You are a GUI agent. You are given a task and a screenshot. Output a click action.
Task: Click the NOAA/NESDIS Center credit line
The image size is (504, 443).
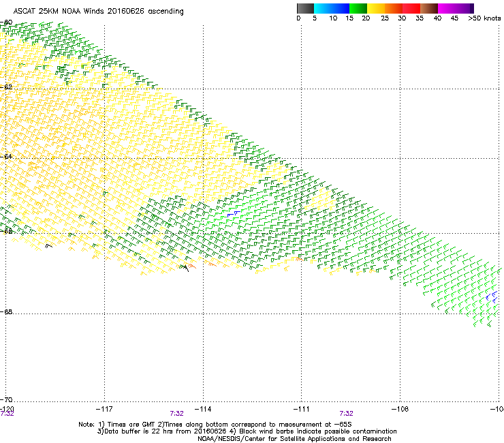(x=294, y=439)
